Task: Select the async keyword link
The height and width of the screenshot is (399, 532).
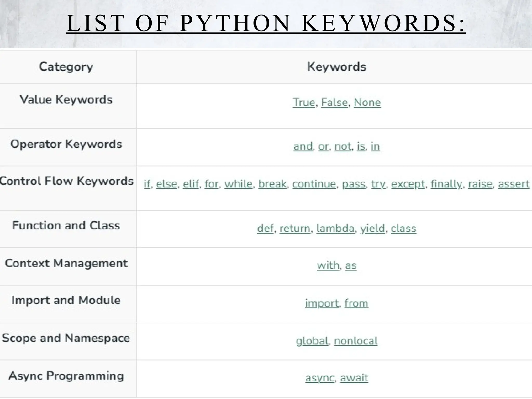Action: coord(320,378)
